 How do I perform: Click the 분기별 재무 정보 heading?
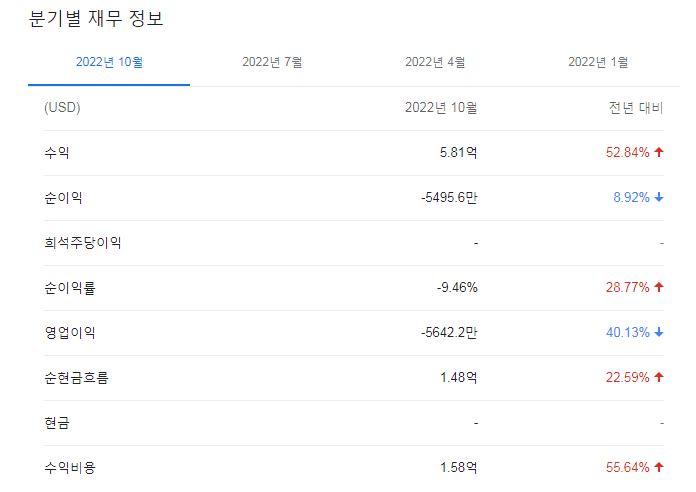click(96, 19)
